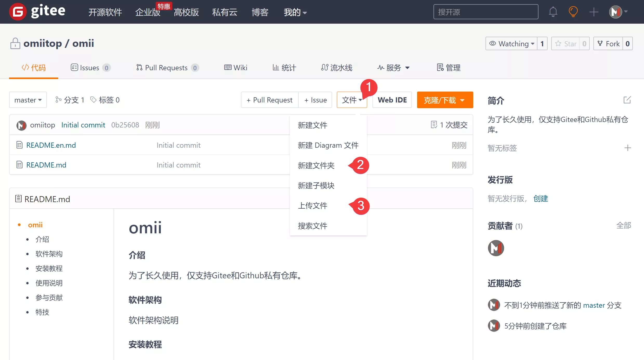Screen dimensions: 644x360
Task: Click the 搜开源 search field
Action: click(486, 12)
